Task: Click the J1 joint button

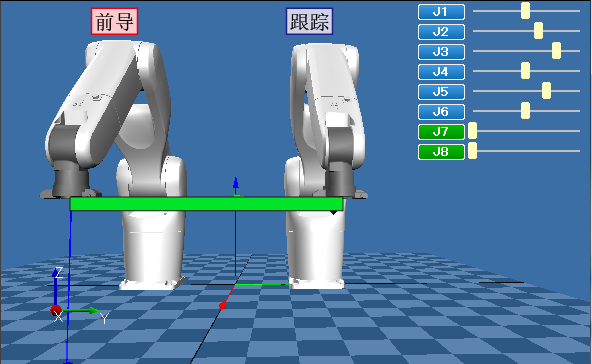Action: coord(441,12)
